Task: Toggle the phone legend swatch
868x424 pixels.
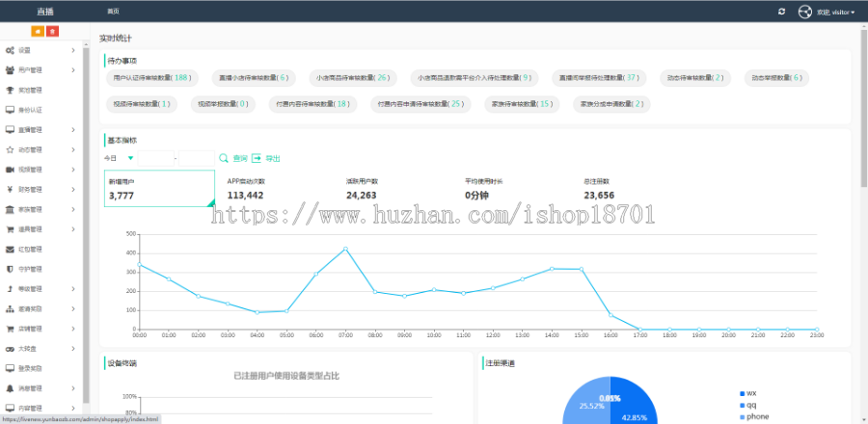Action: tap(743, 417)
